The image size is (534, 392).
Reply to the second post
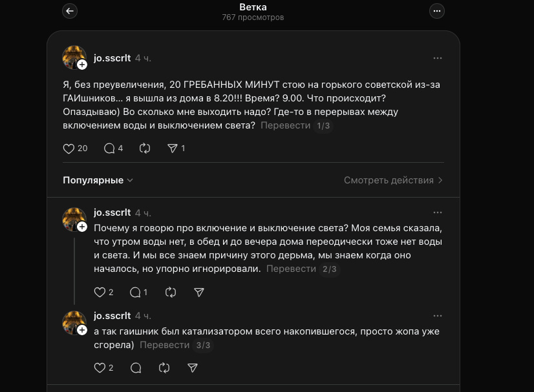pos(135,293)
